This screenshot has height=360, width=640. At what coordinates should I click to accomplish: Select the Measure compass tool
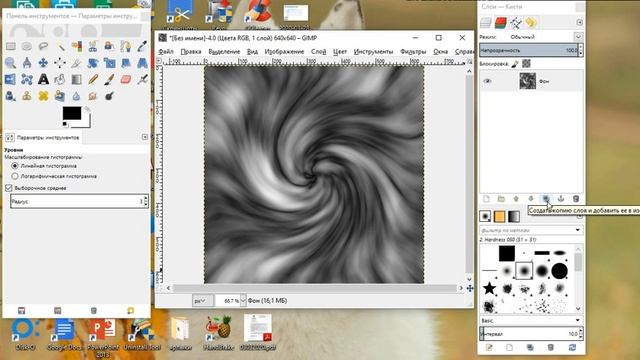(27, 63)
